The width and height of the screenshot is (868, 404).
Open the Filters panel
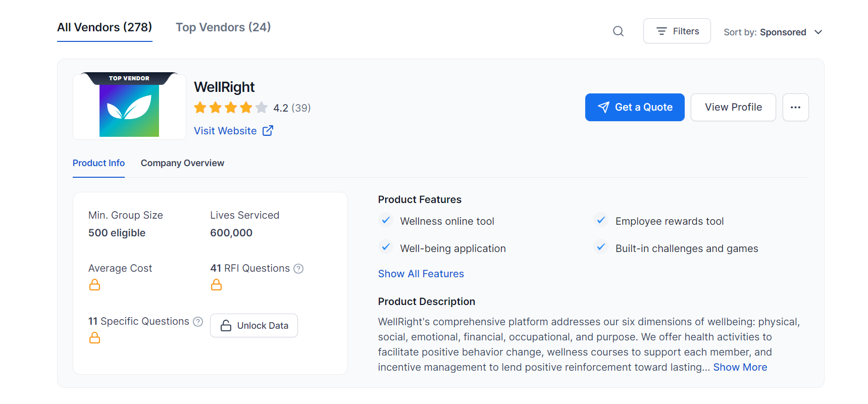coord(677,31)
